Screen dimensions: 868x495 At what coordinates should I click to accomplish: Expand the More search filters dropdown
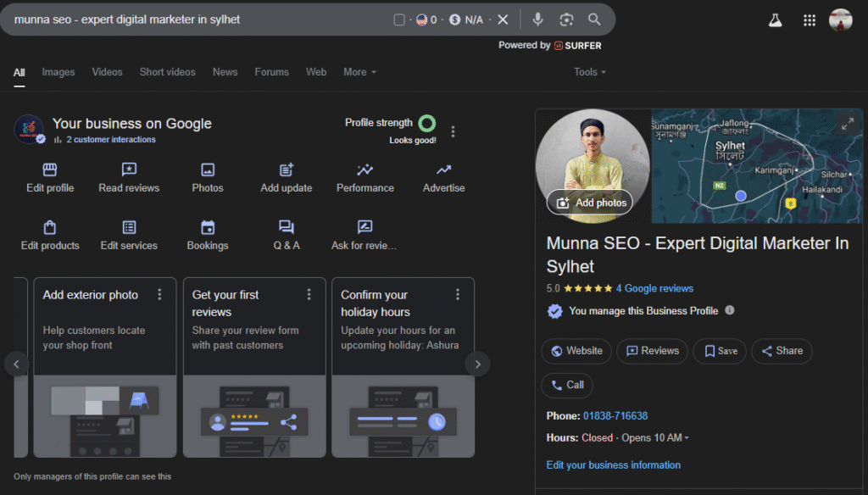tap(359, 72)
